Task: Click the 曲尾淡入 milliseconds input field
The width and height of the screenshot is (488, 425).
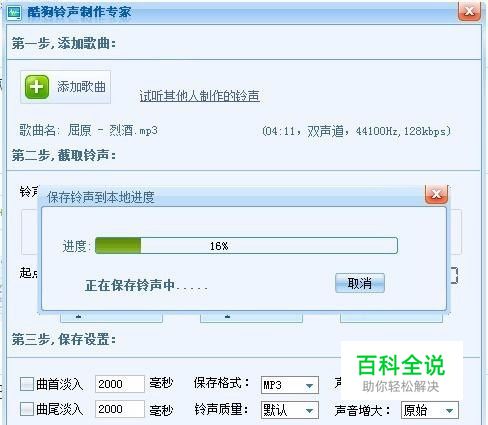Action: click(120, 409)
